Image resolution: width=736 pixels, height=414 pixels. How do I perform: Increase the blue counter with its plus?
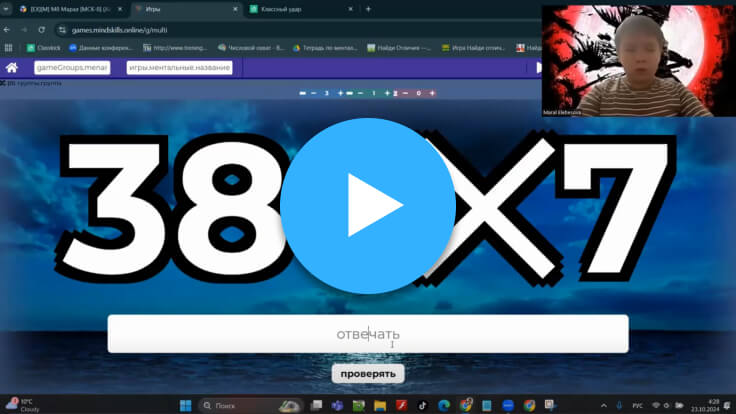point(340,93)
